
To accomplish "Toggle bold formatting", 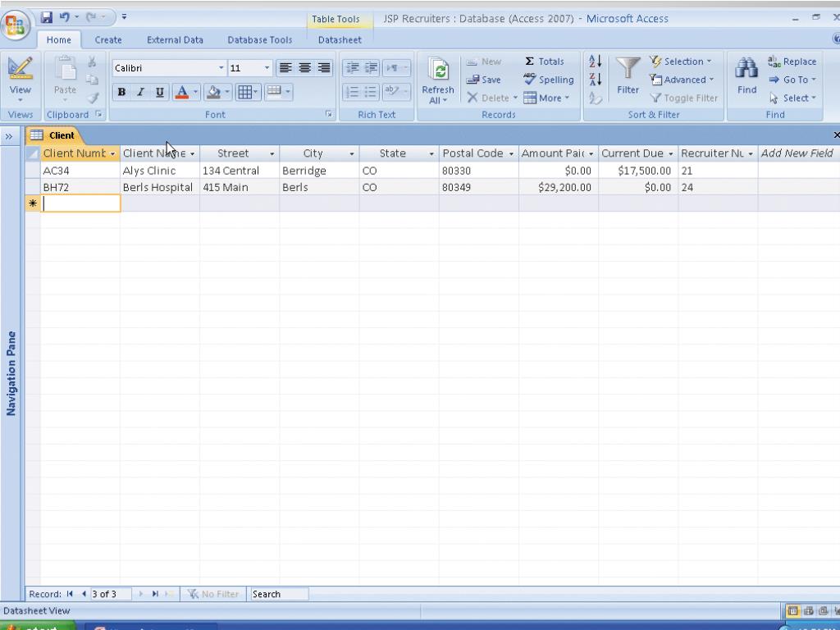I will coord(121,93).
